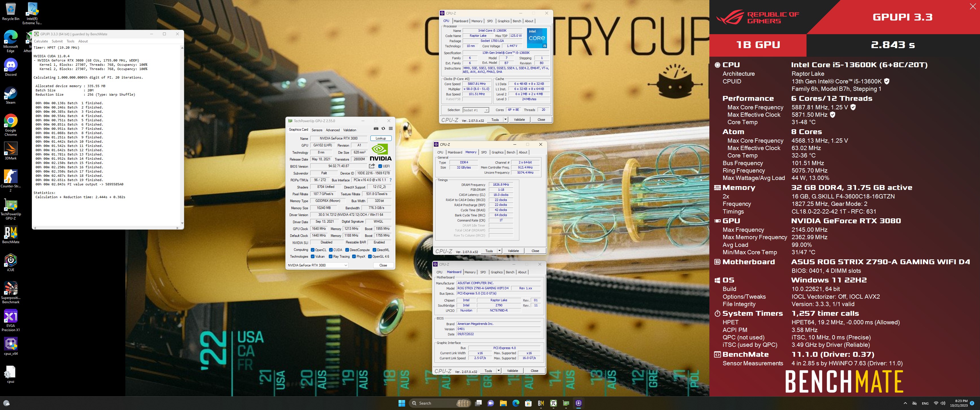Open the Windows Start menu

click(x=402, y=403)
